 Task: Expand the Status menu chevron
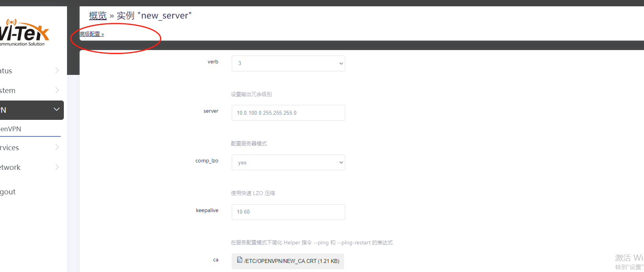[57, 71]
